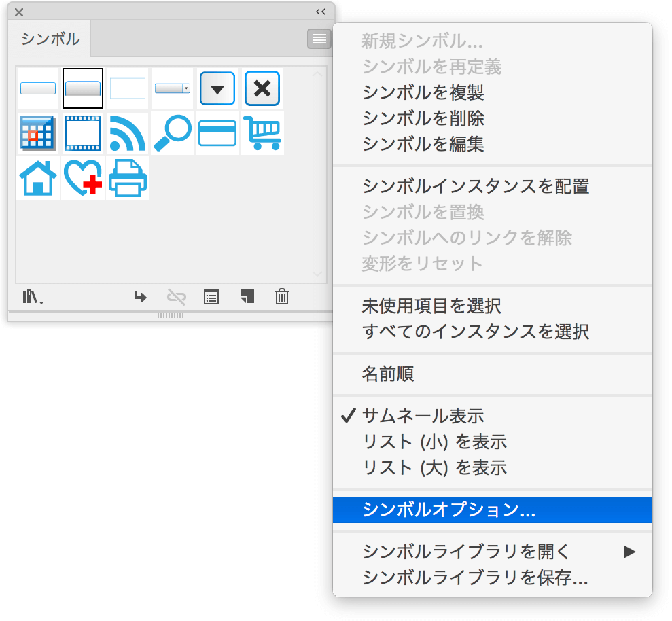Click disabled シンボルへのリンクを解除 item

coord(493,237)
